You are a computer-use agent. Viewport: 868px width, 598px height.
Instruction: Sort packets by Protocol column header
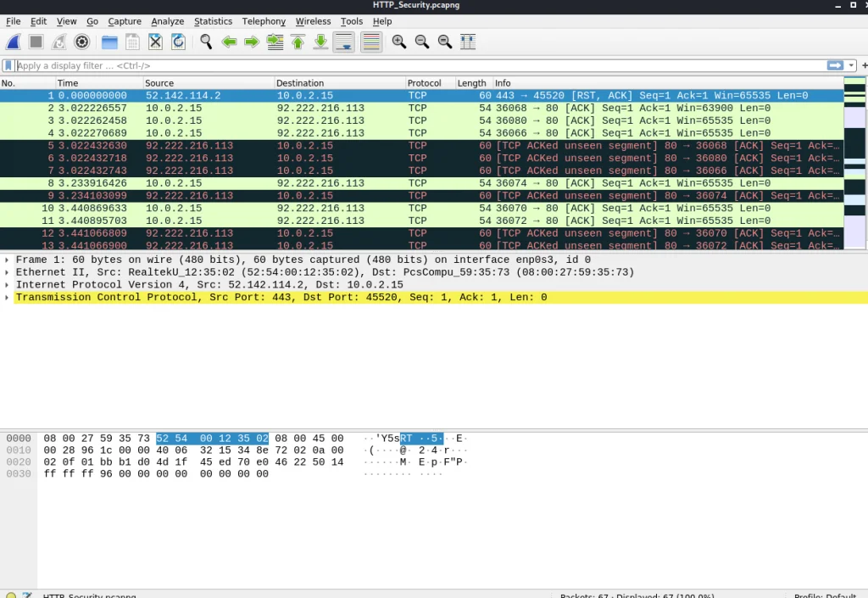424,83
